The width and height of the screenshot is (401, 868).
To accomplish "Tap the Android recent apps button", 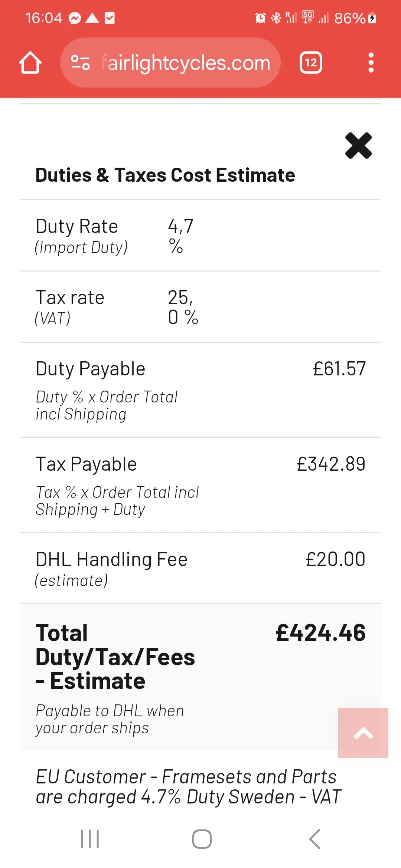I will click(90, 839).
